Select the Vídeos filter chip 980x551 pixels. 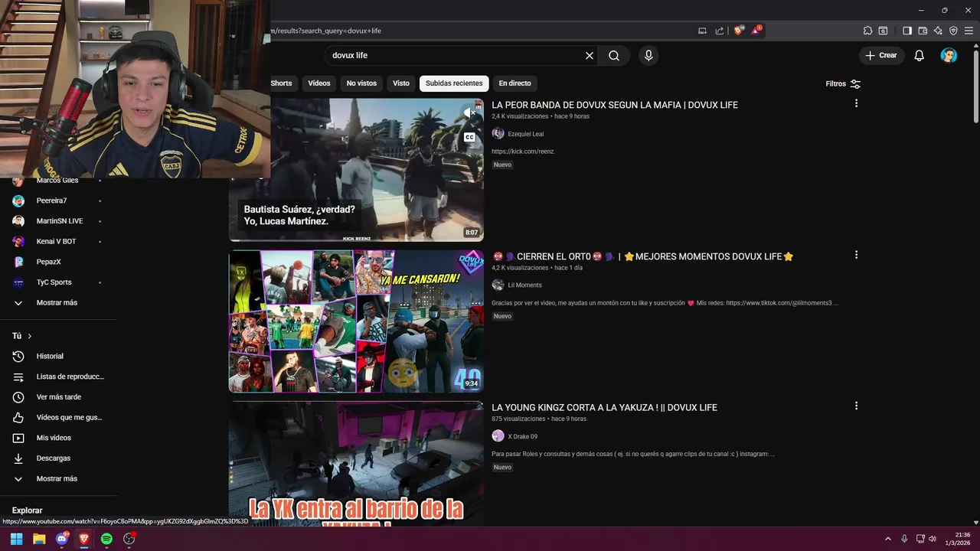pyautogui.click(x=319, y=83)
